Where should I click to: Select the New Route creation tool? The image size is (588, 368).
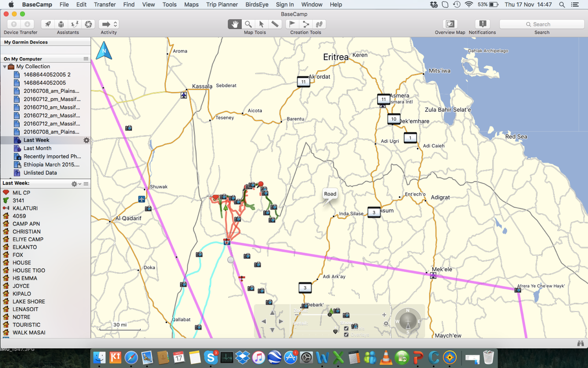[305, 24]
